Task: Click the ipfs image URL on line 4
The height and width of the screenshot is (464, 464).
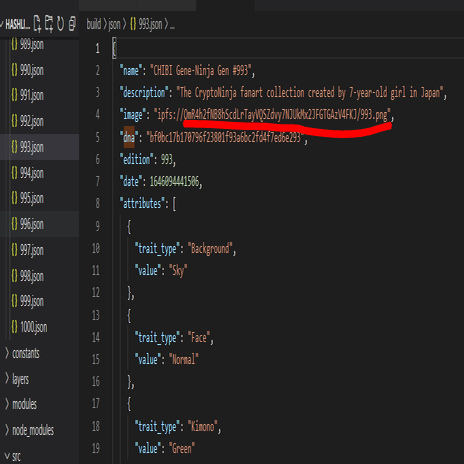Action: 272,115
